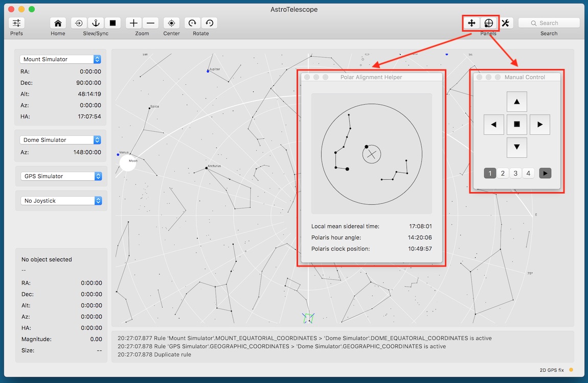588x383 pixels.
Task: Click the orange GPS status indicator dot
Action: click(x=571, y=370)
